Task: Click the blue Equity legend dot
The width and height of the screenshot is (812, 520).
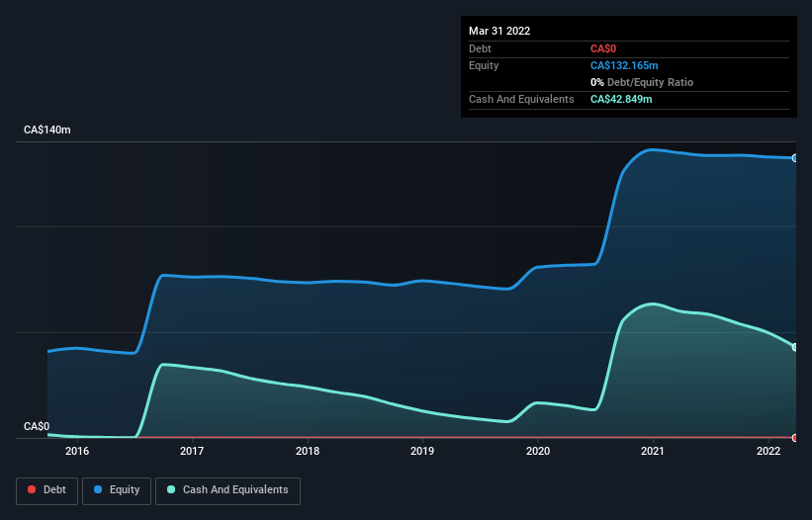Action: coord(98,489)
